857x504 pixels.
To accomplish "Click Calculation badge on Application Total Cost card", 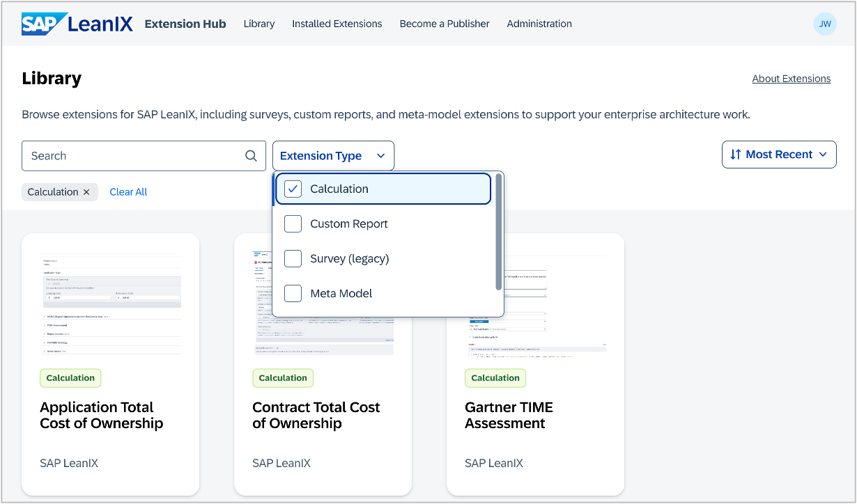I will pos(70,378).
